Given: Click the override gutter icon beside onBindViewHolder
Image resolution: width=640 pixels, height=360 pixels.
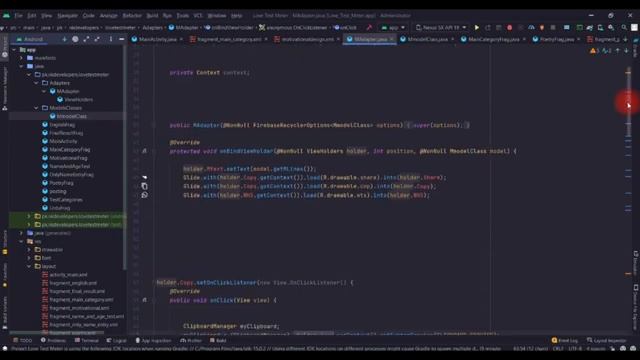Looking at the screenshot, I should pyautogui.click(x=144, y=151).
